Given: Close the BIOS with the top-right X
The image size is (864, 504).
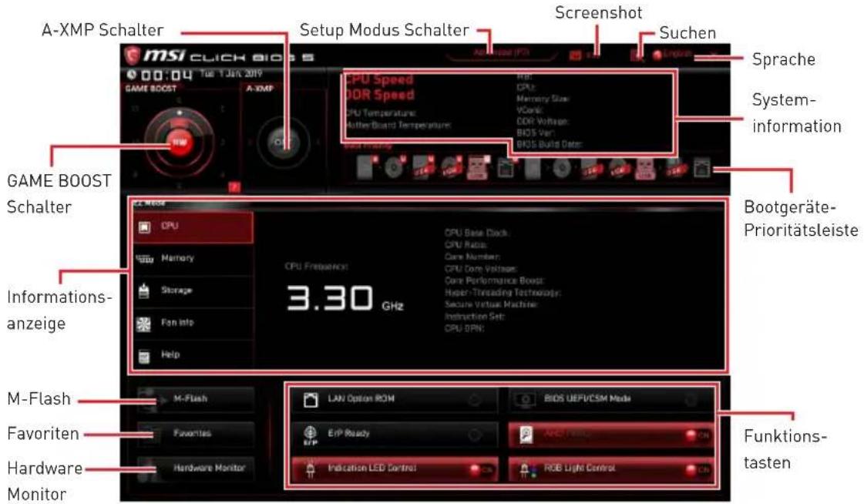Looking at the screenshot, I should [x=714, y=55].
